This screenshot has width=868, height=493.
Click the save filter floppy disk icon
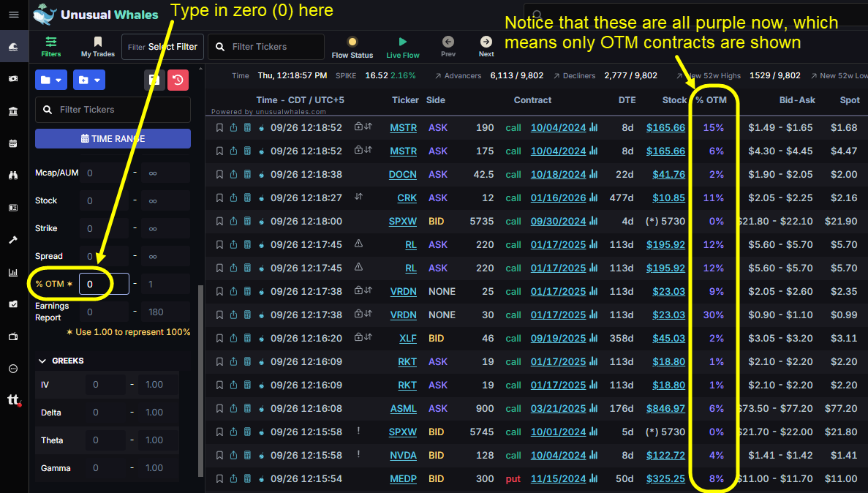click(154, 80)
